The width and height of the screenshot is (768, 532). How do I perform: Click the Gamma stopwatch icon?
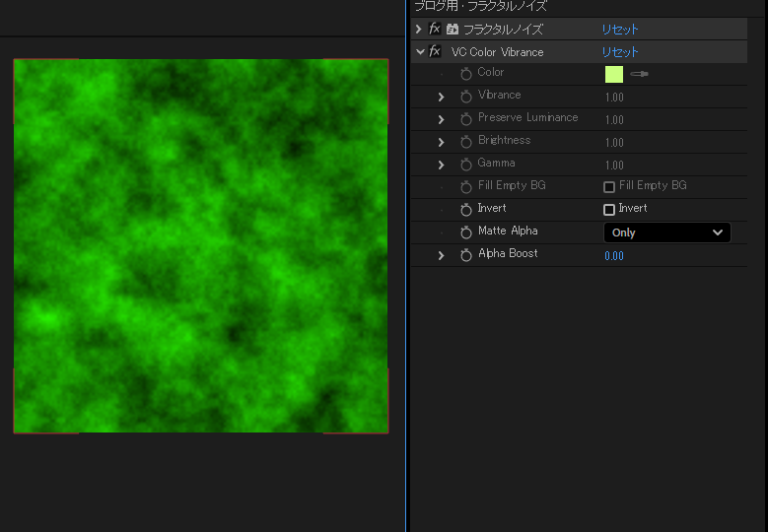point(466,165)
